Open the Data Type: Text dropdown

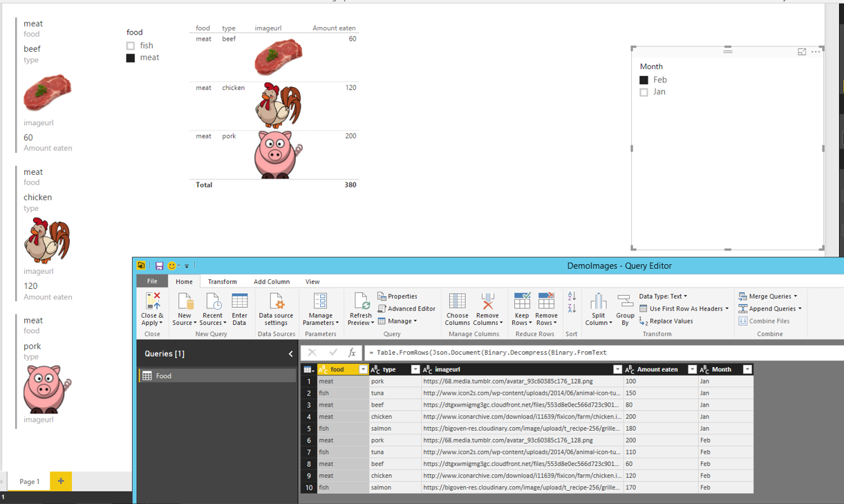pos(663,296)
